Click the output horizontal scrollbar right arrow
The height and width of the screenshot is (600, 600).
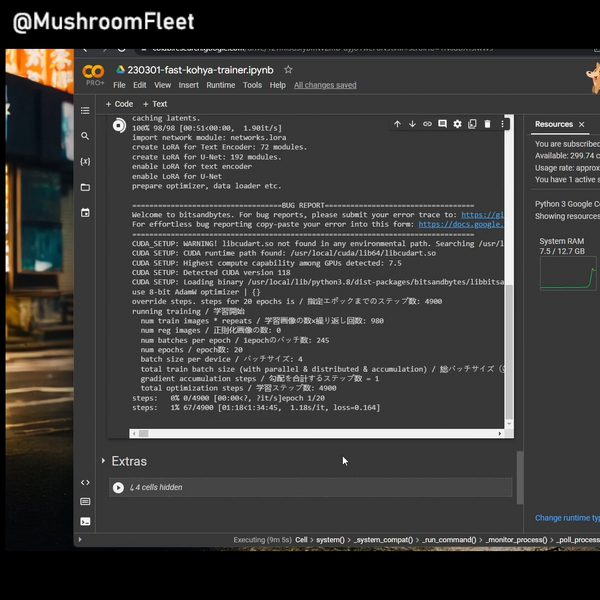pos(500,434)
